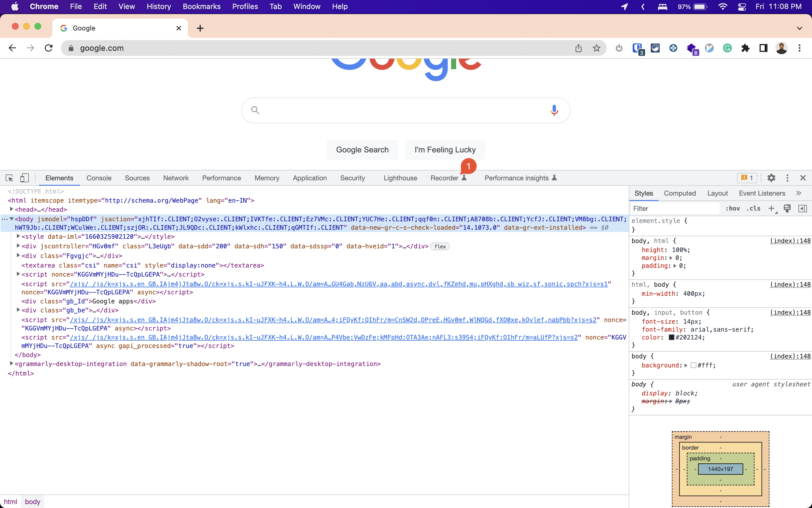Close the DevTools panel
The width and height of the screenshot is (812, 508).
click(x=803, y=178)
